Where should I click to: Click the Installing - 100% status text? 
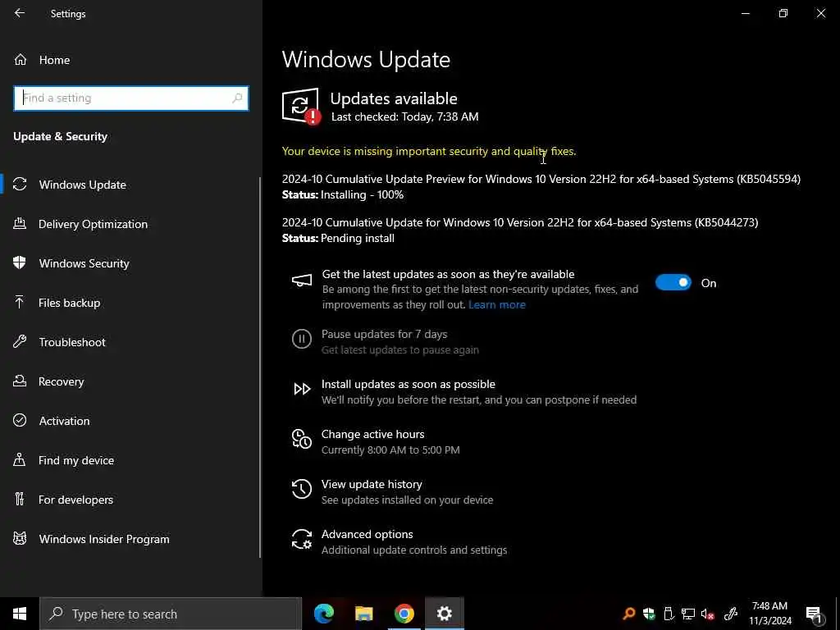tap(362, 194)
